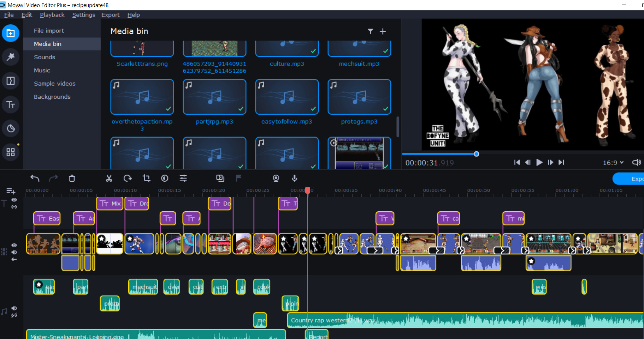Select the Split (scissors) tool
The width and height of the screenshot is (644, 339).
point(109,178)
